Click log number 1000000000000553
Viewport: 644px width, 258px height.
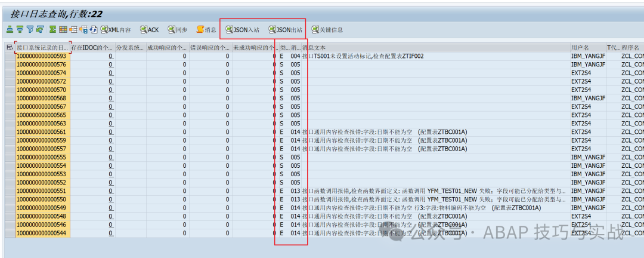pos(41,174)
